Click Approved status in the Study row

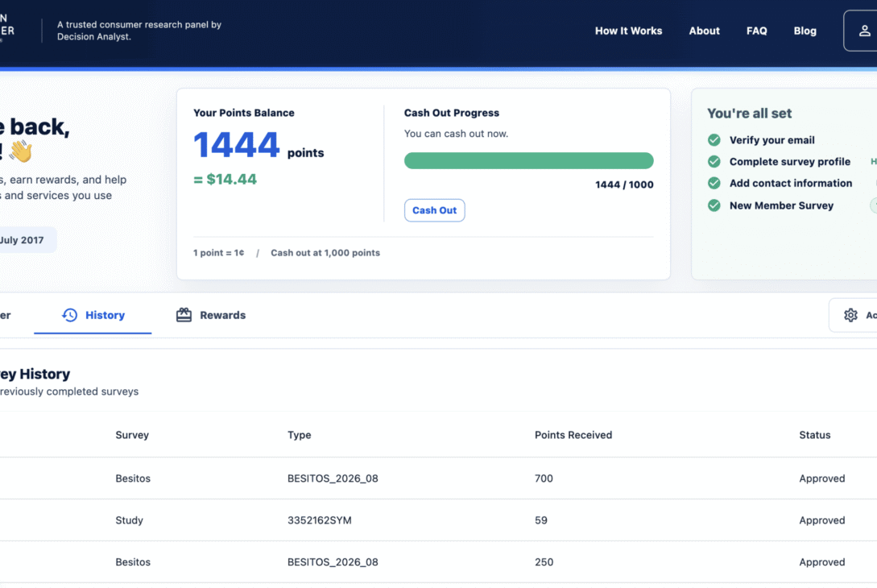click(822, 520)
